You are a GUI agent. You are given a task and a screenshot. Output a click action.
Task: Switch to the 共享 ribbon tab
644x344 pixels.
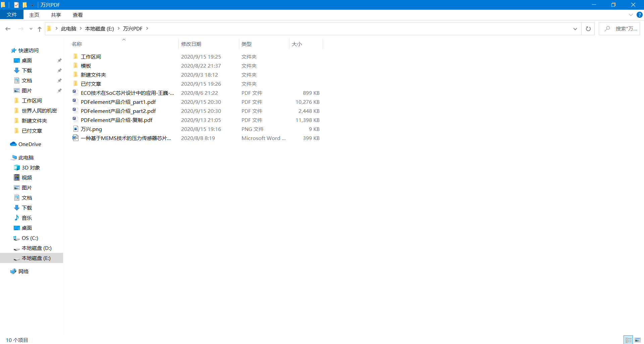(x=56, y=15)
